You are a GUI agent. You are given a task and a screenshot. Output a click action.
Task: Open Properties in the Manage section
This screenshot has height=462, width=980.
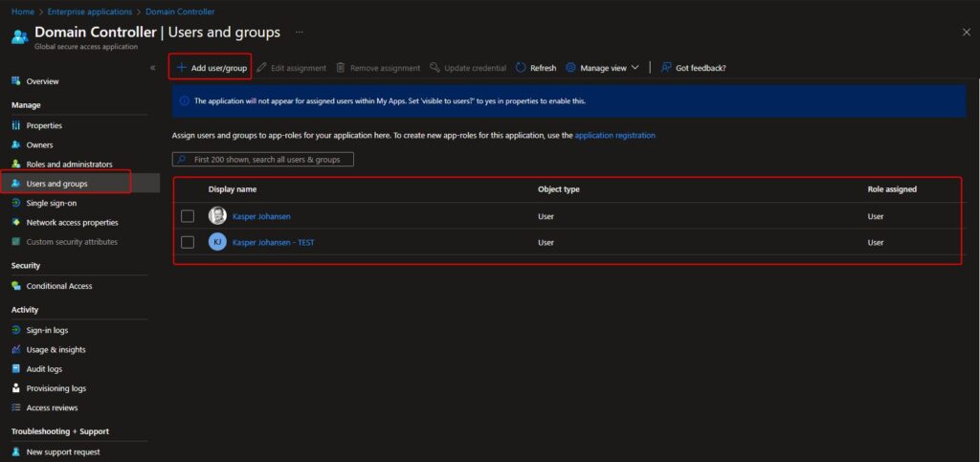pyautogui.click(x=44, y=125)
